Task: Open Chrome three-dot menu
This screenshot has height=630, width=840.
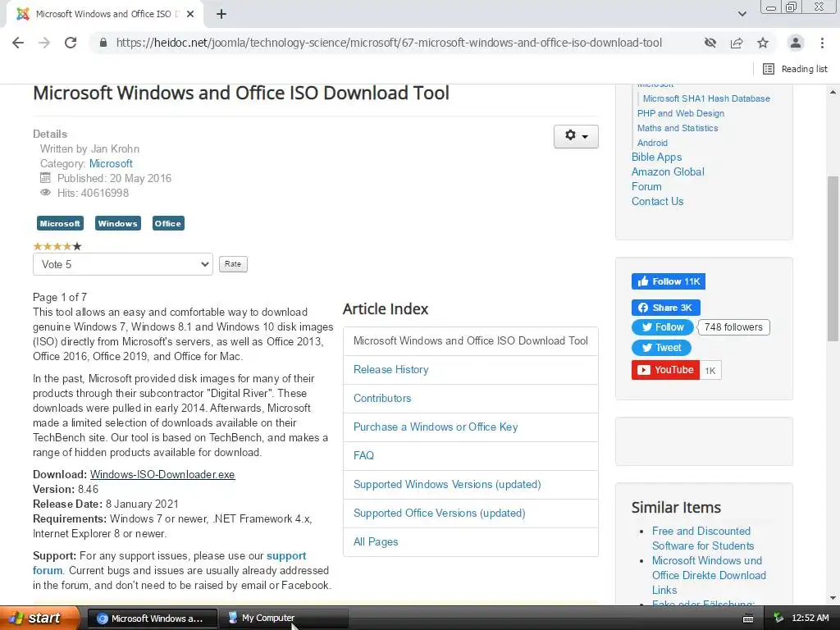Action: click(x=822, y=43)
